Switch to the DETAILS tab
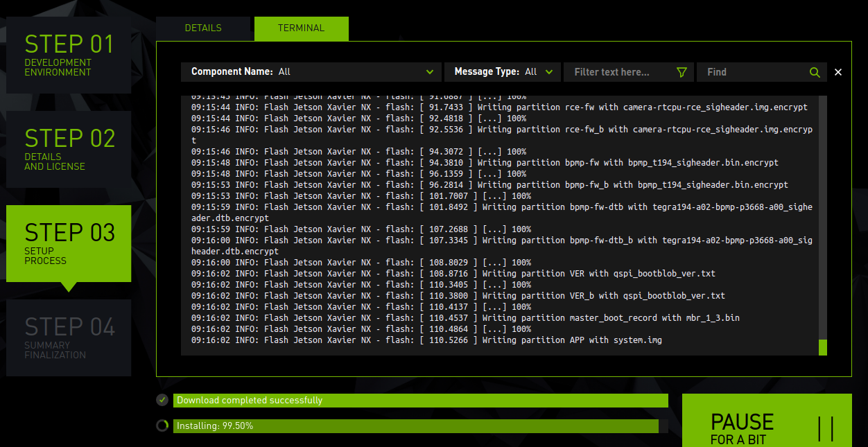Viewport: 868px width, 447px height. pyautogui.click(x=203, y=28)
